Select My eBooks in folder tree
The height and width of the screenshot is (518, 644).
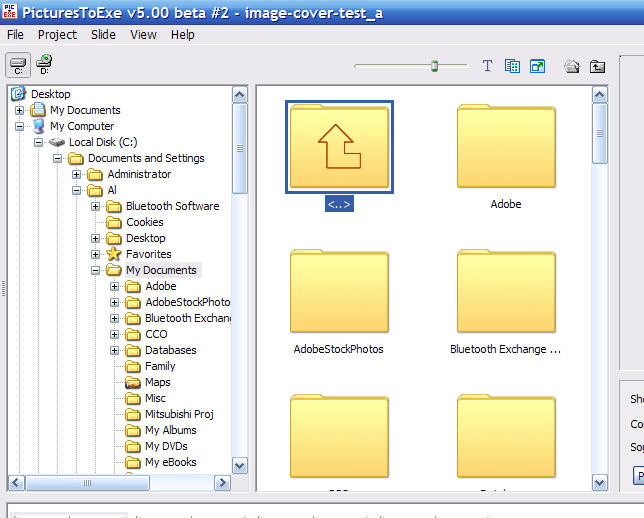coord(171,463)
